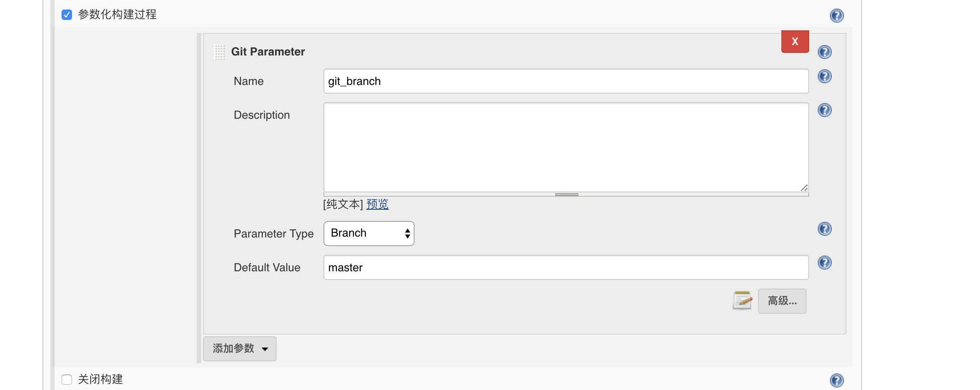980x390 pixels.
Task: Open help for the Name field
Action: click(x=825, y=77)
